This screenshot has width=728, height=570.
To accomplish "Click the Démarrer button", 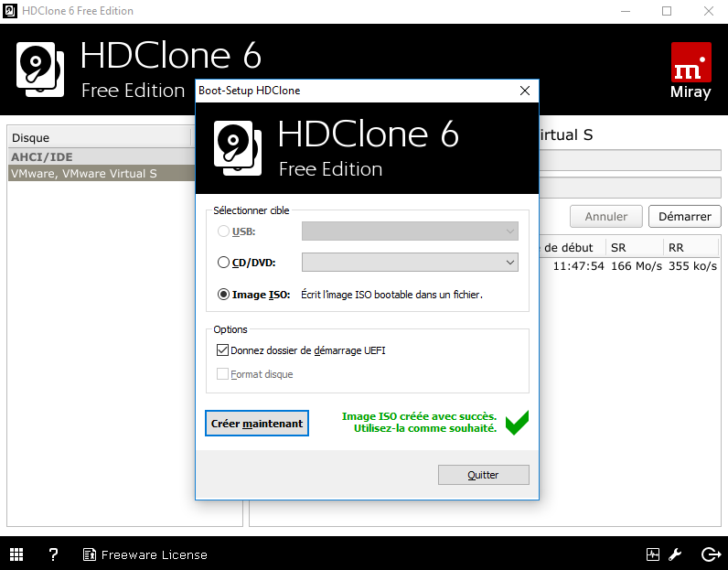I will click(684, 217).
